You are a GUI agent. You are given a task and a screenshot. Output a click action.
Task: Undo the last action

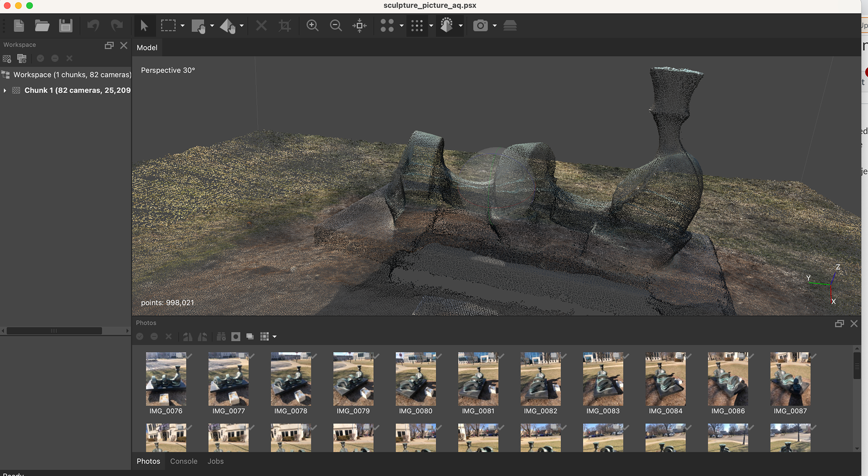(x=93, y=26)
